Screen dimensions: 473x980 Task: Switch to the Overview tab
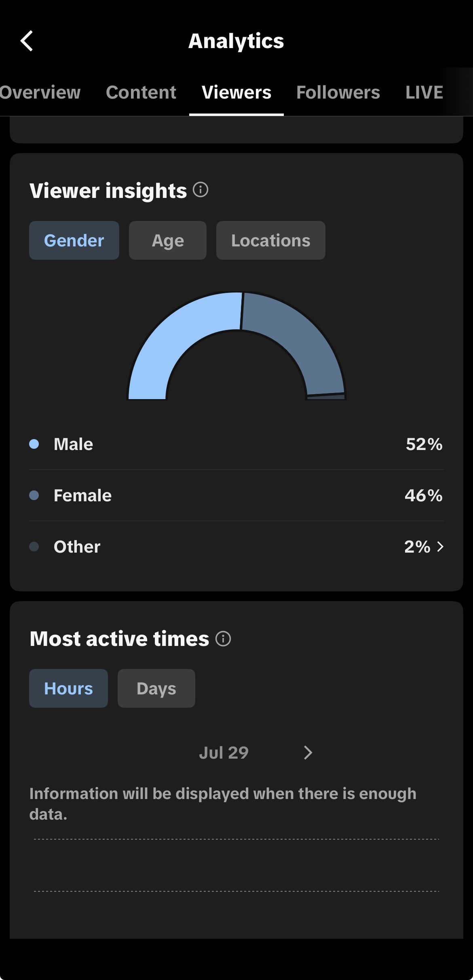(x=40, y=93)
